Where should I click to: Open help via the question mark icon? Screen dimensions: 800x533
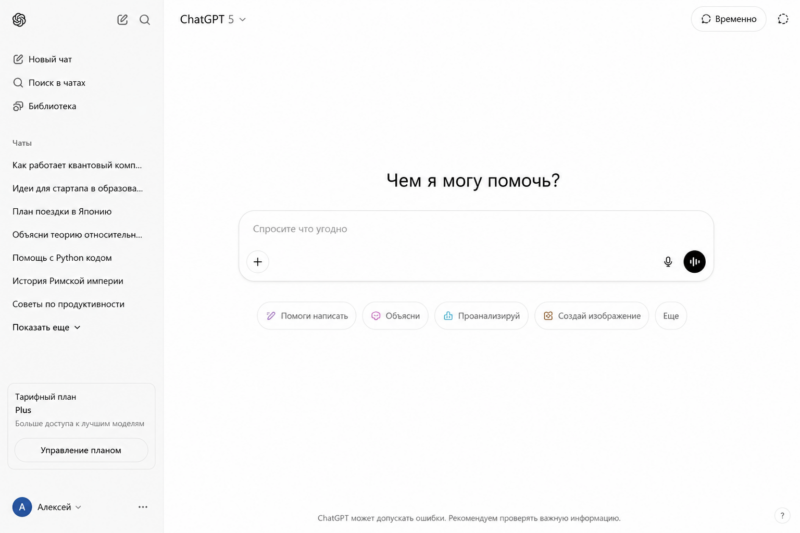click(782, 516)
